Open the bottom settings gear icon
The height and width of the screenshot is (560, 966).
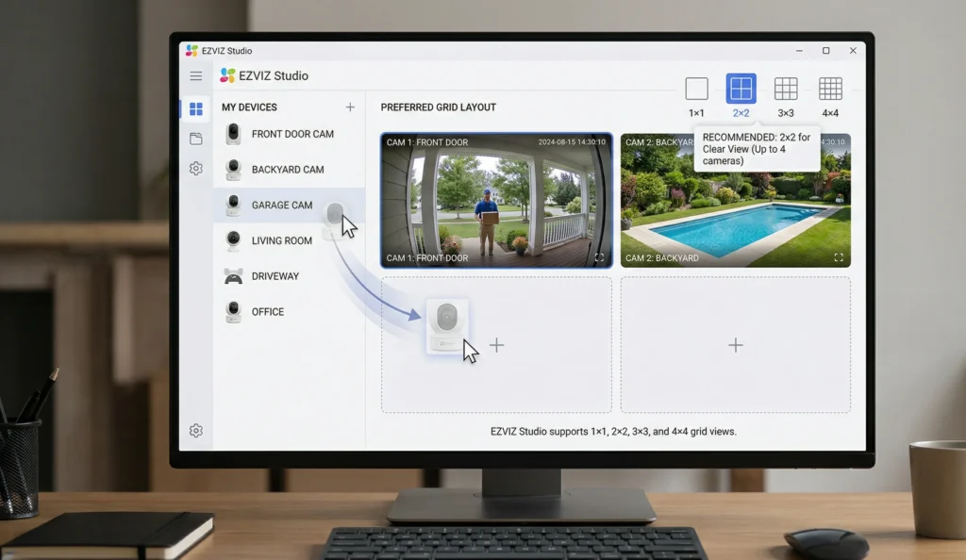click(x=196, y=430)
